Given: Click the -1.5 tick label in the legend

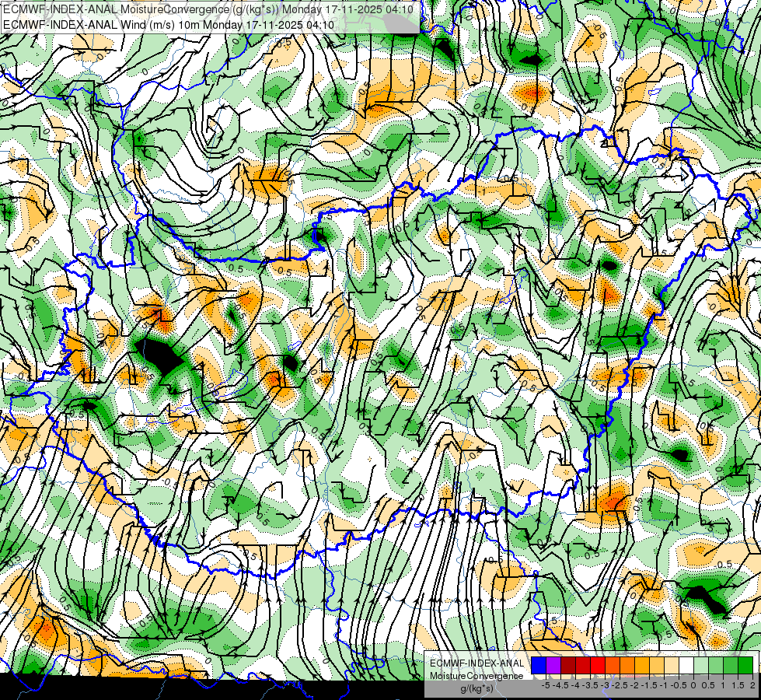Looking at the screenshot, I should click(649, 685).
